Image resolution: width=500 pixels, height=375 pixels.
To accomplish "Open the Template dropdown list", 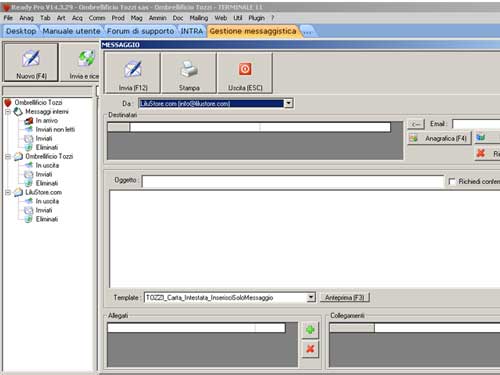I will tap(311, 297).
